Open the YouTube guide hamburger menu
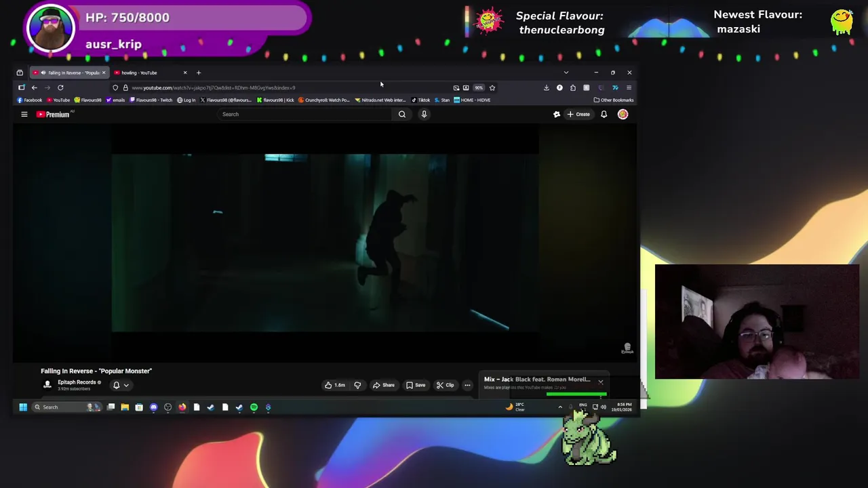The width and height of the screenshot is (868, 488). (x=24, y=115)
